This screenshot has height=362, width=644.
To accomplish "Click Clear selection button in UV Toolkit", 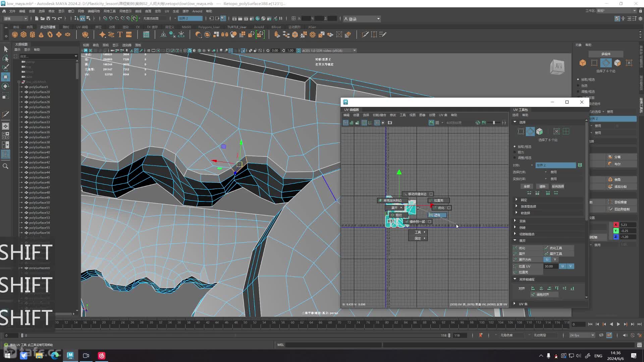I will pyautogui.click(x=542, y=186).
